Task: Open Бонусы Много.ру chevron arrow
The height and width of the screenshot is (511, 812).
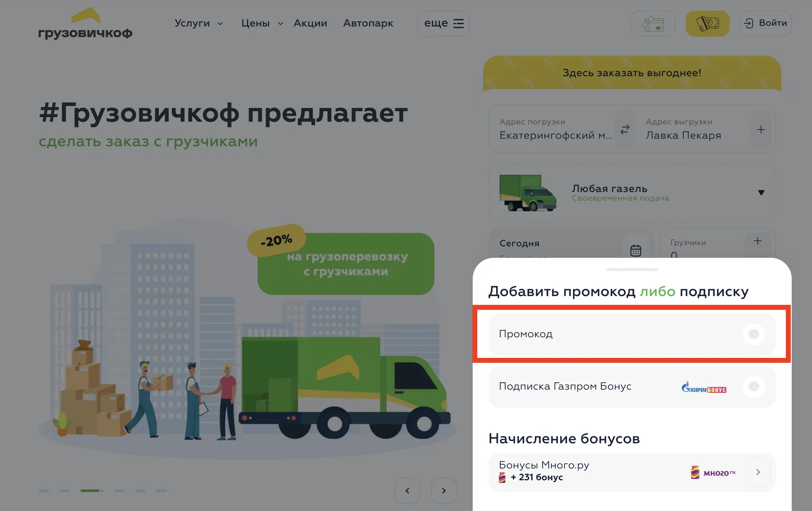Action: (x=758, y=472)
